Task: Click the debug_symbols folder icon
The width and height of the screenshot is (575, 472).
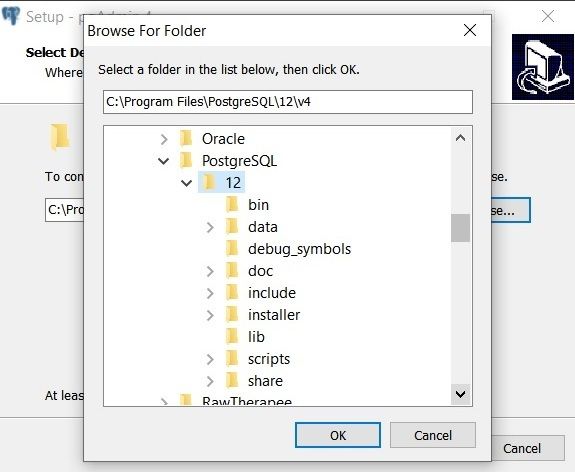Action: [232, 249]
